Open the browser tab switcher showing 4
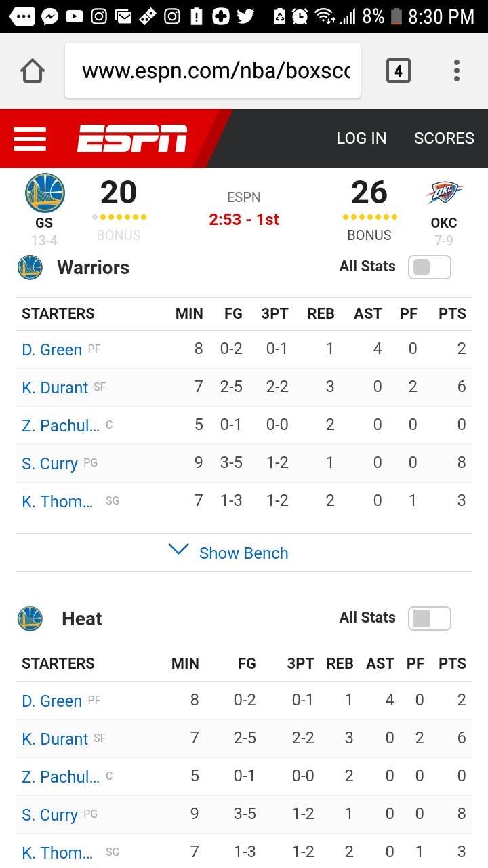488x868 pixels. (x=398, y=71)
